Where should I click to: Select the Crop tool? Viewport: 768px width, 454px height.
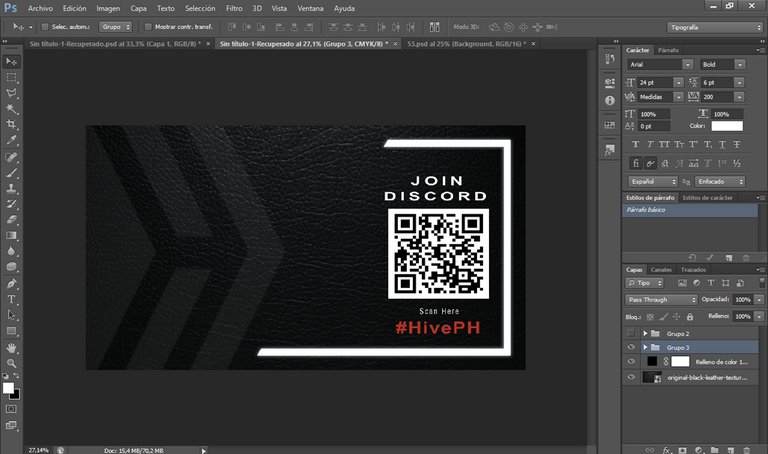(11, 124)
